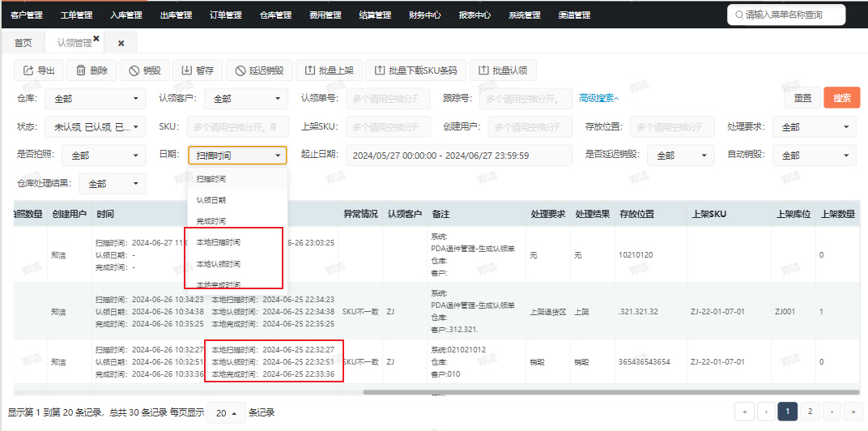Click 批量下载SKU条码 button
This screenshot has height=431, width=868.
[415, 70]
